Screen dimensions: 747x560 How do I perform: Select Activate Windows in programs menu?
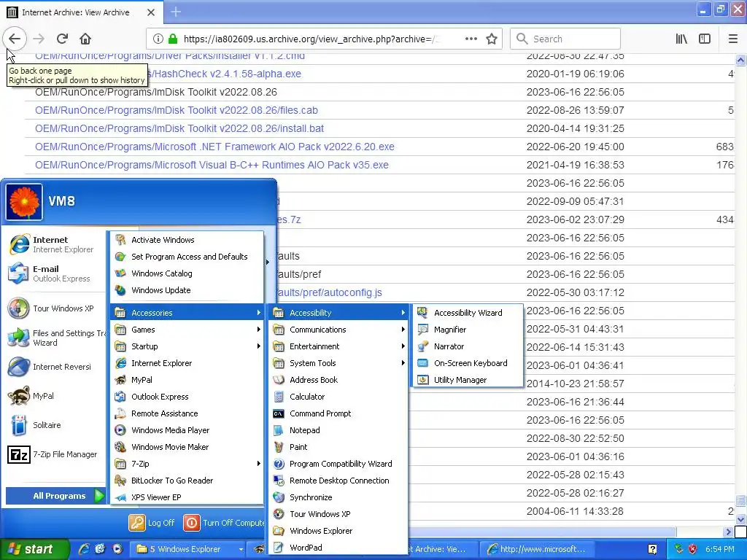pyautogui.click(x=187, y=239)
